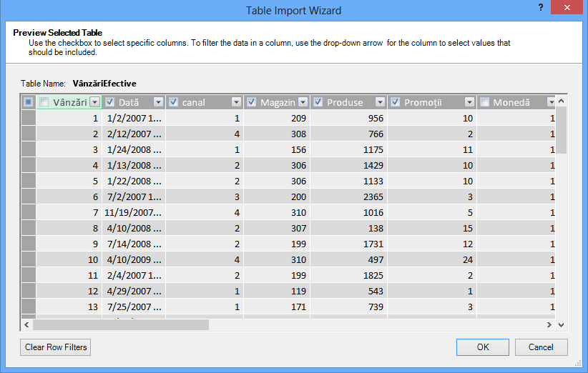
Task: Click date cell 11/19/2007
Action: tap(134, 212)
